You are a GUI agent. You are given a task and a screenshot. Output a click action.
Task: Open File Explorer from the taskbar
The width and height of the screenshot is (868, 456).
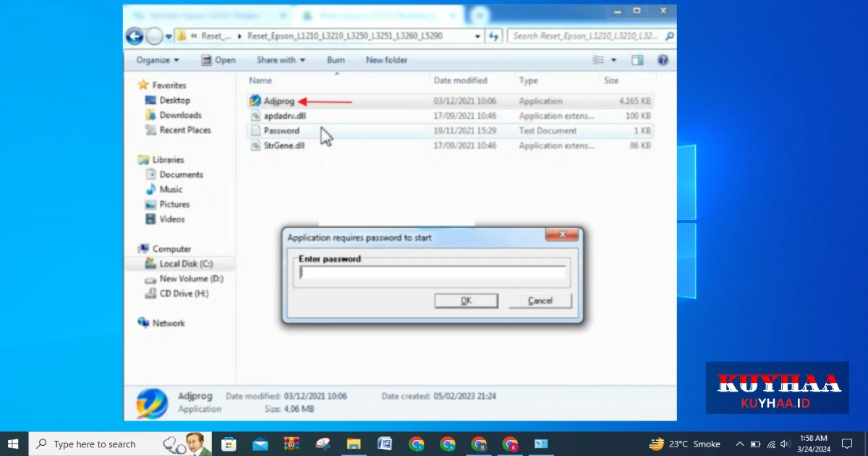tap(354, 444)
